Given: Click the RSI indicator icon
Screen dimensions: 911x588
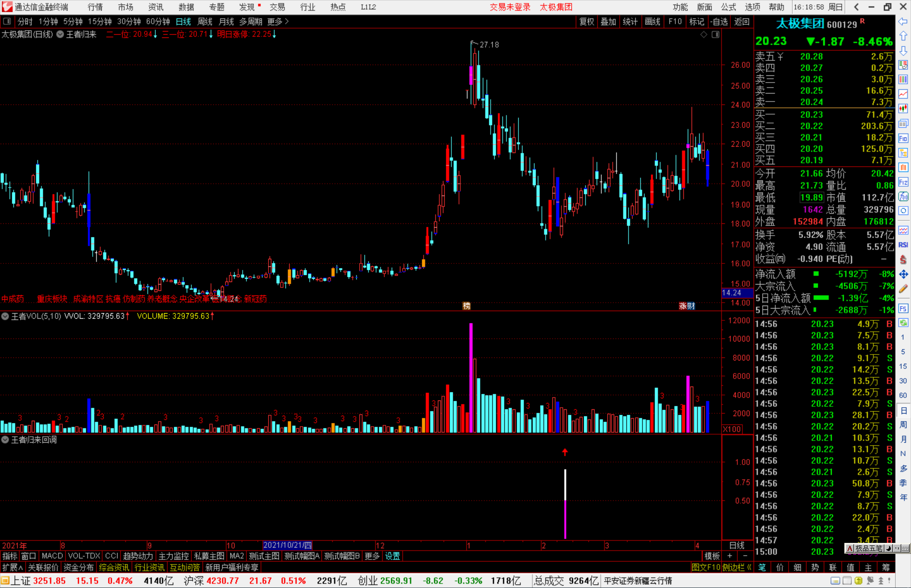Looking at the screenshot, I should point(903,245).
